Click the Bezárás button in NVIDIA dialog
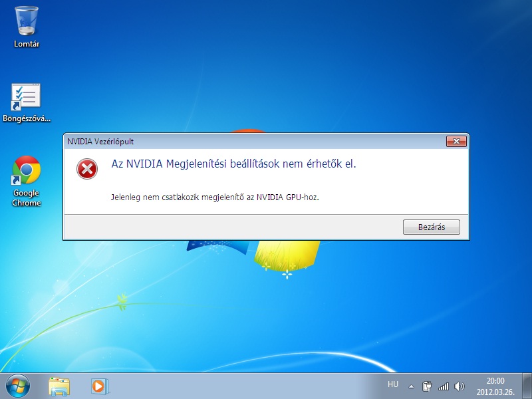 click(x=431, y=227)
